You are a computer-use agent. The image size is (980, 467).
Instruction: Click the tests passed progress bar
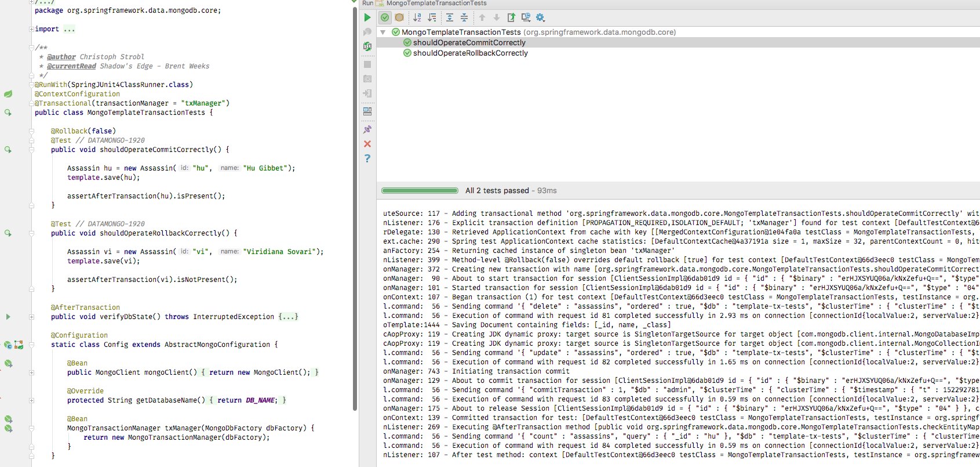point(420,190)
